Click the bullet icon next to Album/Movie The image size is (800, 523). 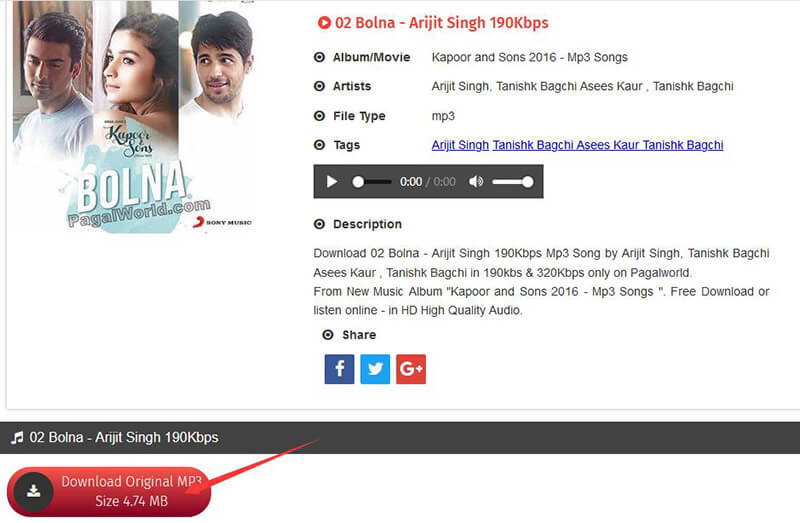point(319,57)
